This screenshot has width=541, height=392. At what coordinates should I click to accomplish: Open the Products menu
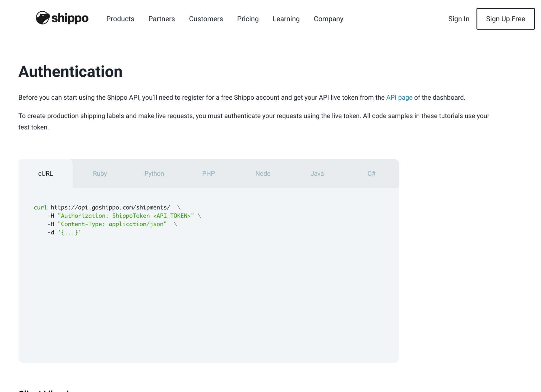click(120, 19)
